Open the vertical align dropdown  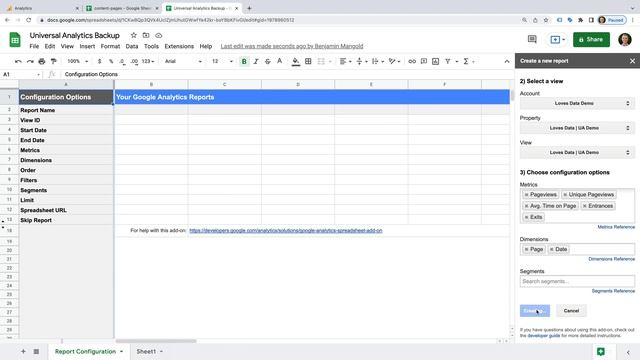coord(362,61)
